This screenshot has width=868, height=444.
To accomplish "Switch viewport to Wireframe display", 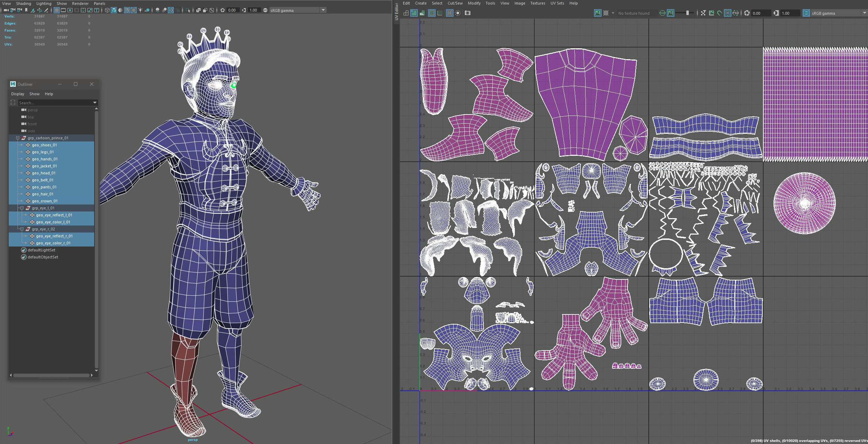I will 107,10.
